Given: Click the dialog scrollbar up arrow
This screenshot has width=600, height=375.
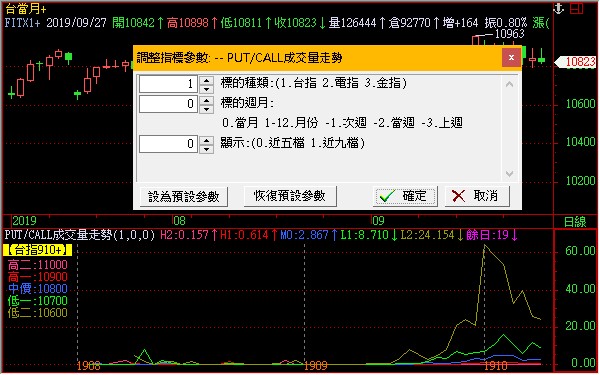Looking at the screenshot, I should click(x=509, y=84).
